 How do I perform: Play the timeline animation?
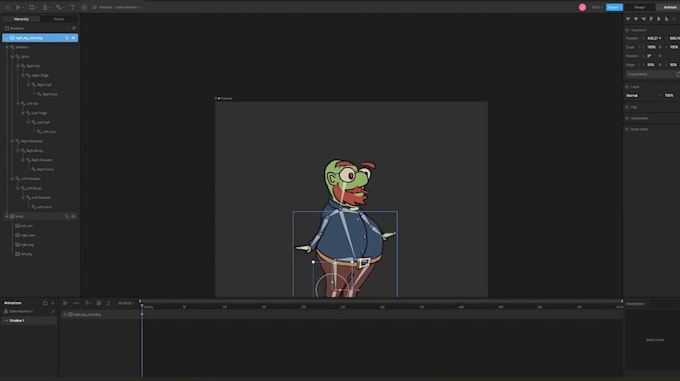coord(65,303)
